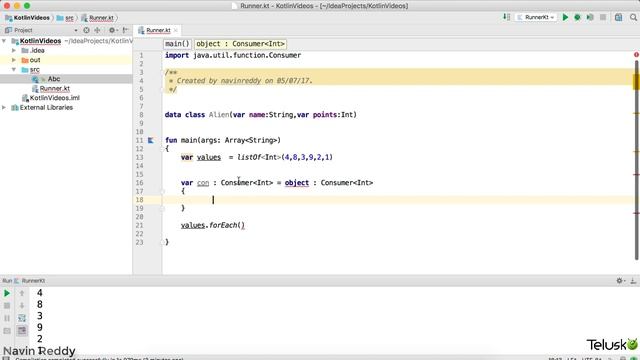Click the KotlinVideos breadcrumb in navigation bar
640x360 pixels.
coord(27,18)
